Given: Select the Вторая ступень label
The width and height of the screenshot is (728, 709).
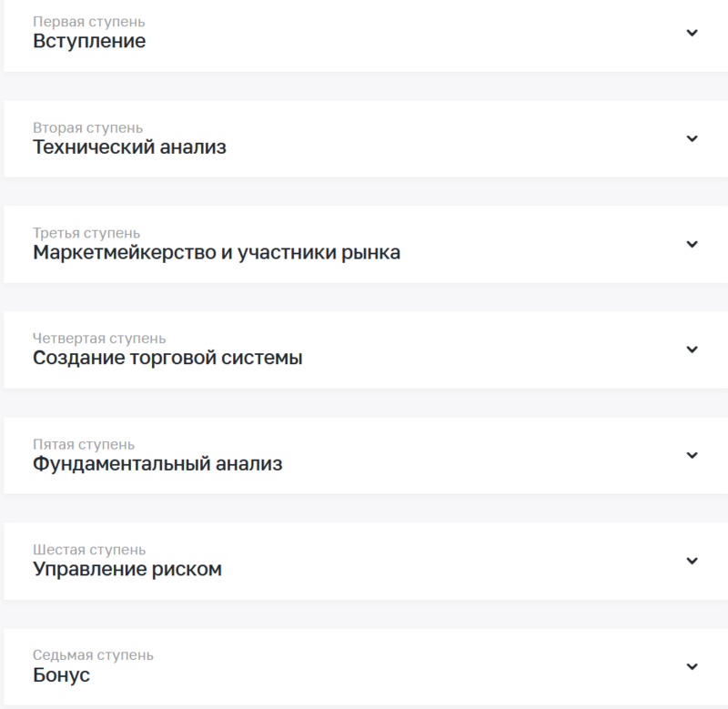Looking at the screenshot, I should (87, 127).
